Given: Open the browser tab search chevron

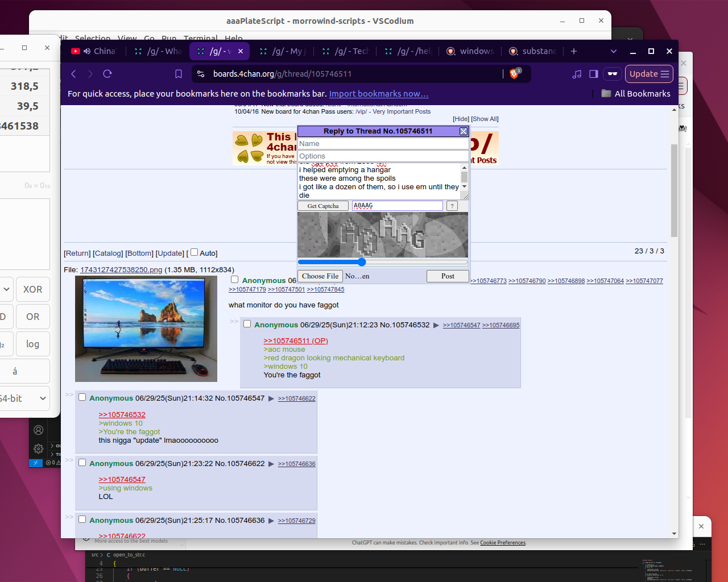Looking at the screenshot, I should [613, 51].
